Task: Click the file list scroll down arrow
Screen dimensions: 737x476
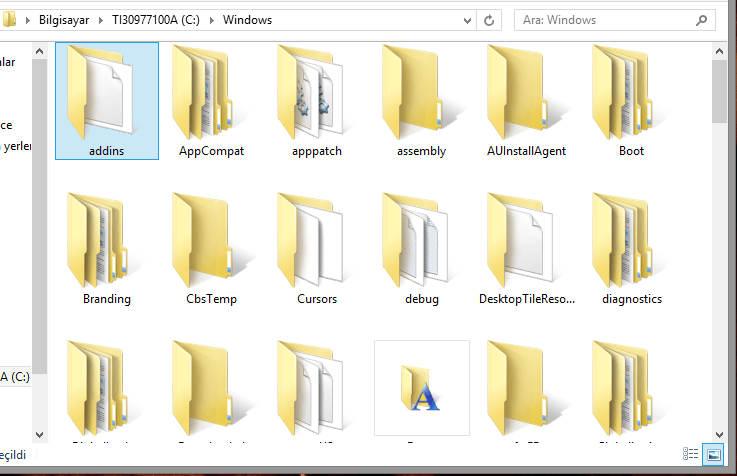Action: click(719, 435)
